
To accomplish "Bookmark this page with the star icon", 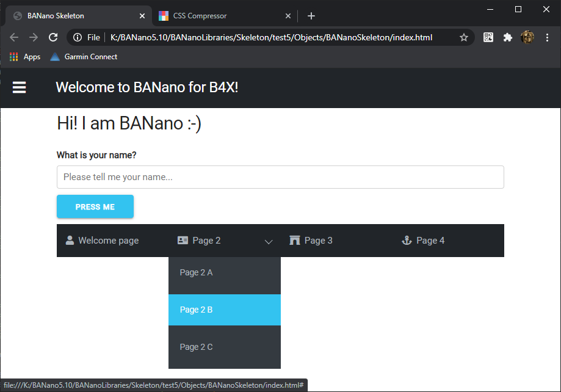I will point(464,37).
